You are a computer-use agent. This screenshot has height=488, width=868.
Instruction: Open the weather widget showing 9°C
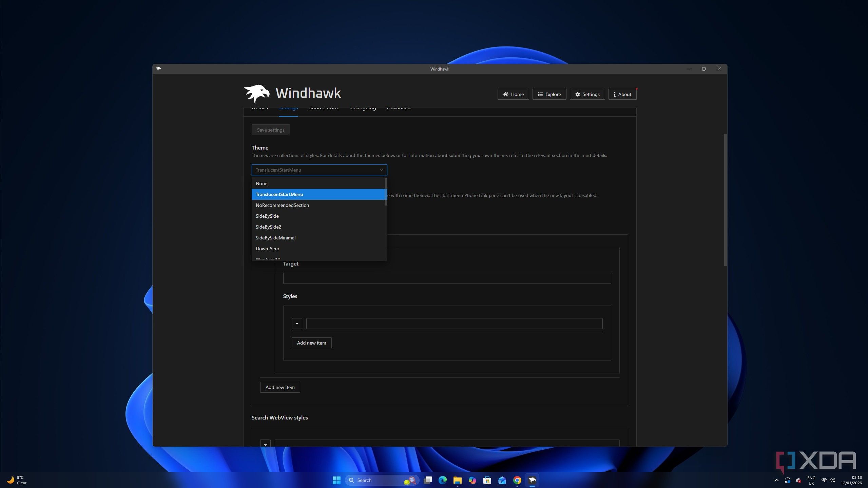click(16, 480)
